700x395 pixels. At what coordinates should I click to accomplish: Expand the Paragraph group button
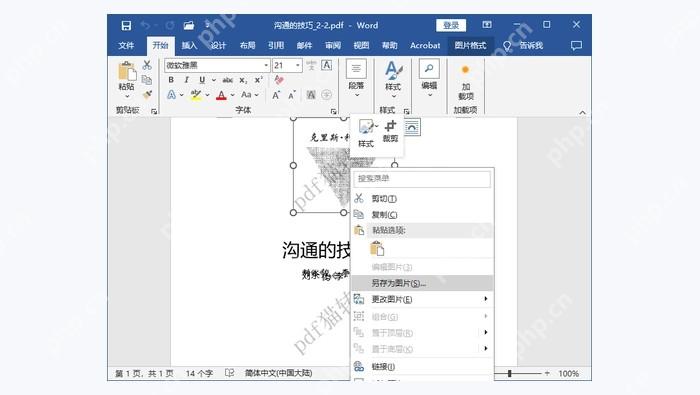point(356,79)
